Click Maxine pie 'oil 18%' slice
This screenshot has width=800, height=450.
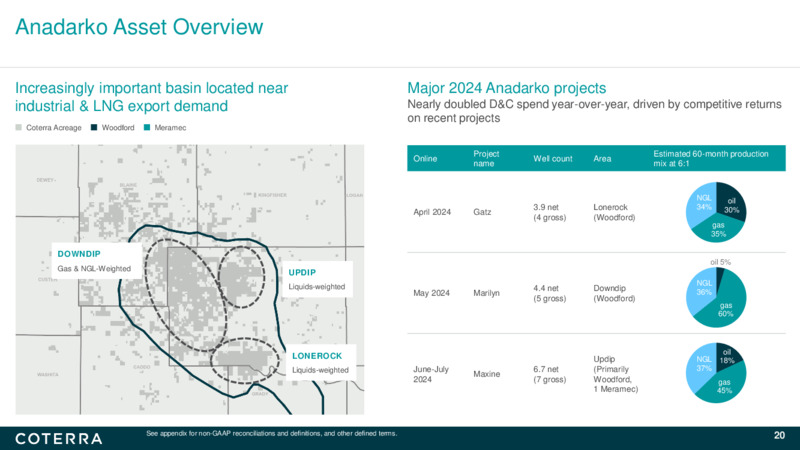tap(727, 356)
